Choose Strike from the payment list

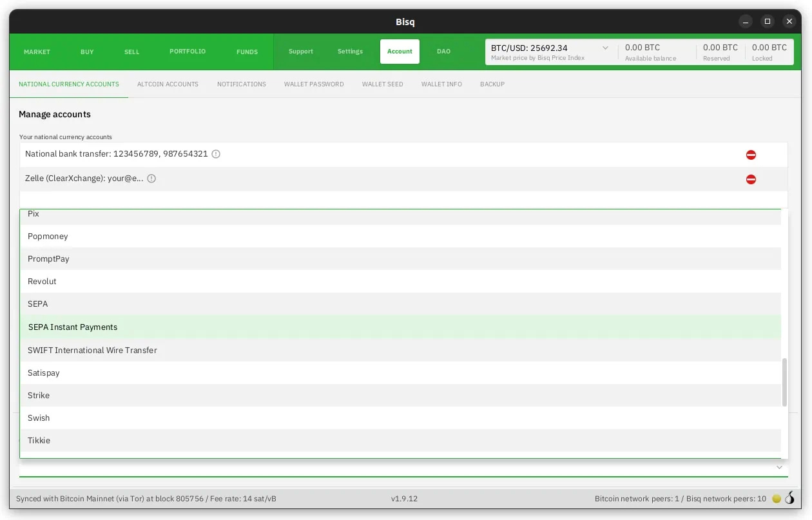click(x=400, y=395)
